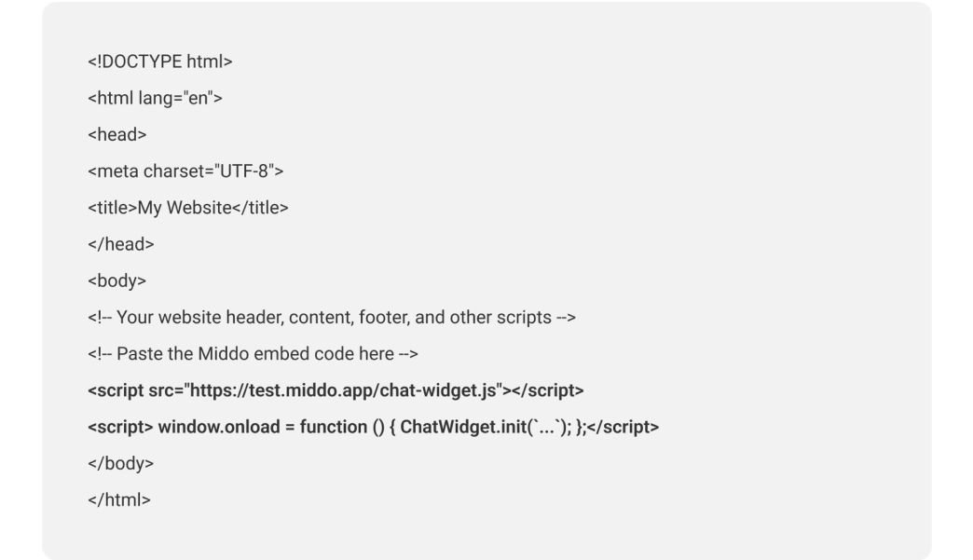Click the meta charset UTF-8 line
The width and height of the screenshot is (973, 560).
pos(185,171)
